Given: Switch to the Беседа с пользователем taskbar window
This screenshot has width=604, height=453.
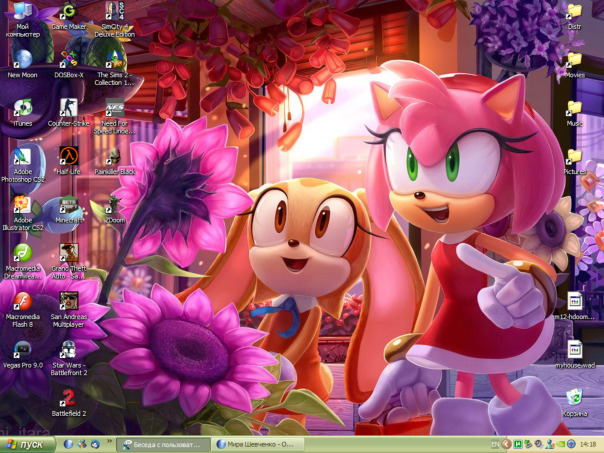Looking at the screenshot, I should [163, 444].
